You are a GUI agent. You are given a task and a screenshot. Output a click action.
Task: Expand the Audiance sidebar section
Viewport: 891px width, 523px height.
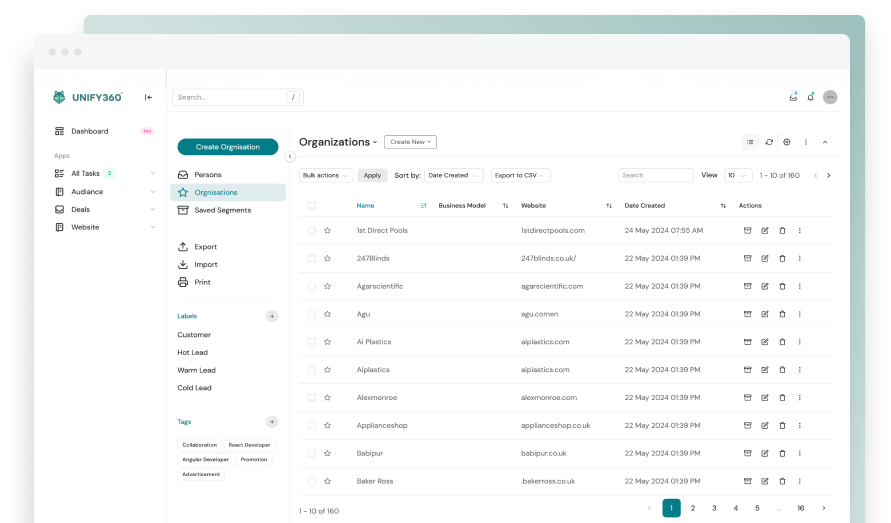pos(153,192)
